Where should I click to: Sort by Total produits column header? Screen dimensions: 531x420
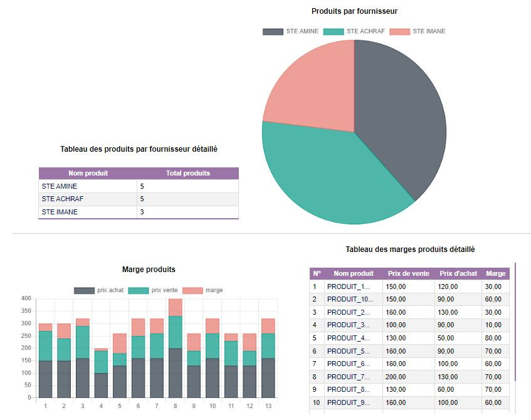pos(188,173)
